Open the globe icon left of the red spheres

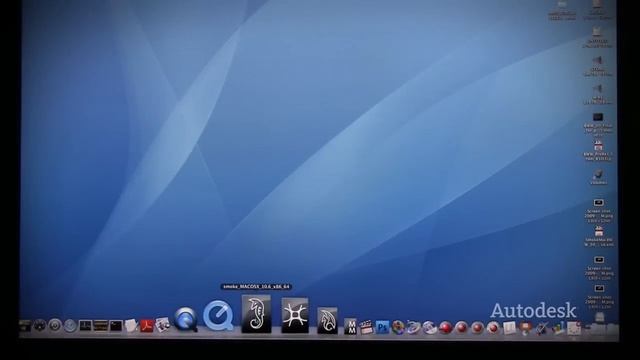click(x=429, y=327)
